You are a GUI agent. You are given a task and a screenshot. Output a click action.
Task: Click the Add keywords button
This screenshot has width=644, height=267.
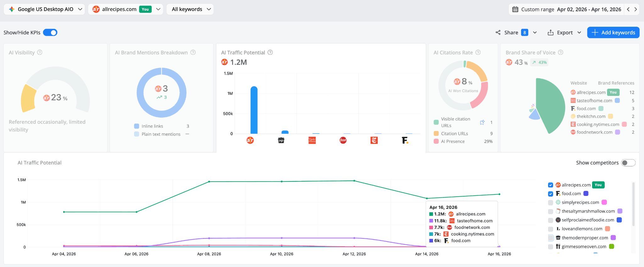pyautogui.click(x=613, y=32)
